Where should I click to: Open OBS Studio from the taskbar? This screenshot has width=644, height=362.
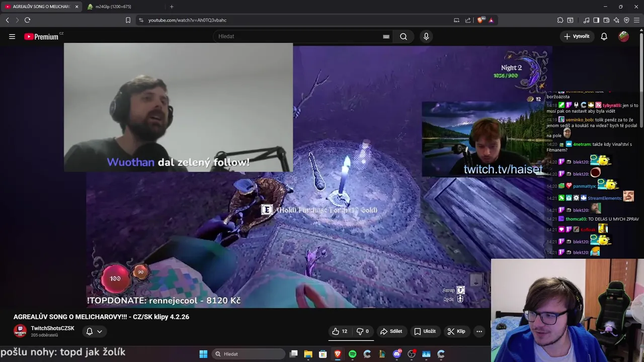(x=412, y=354)
